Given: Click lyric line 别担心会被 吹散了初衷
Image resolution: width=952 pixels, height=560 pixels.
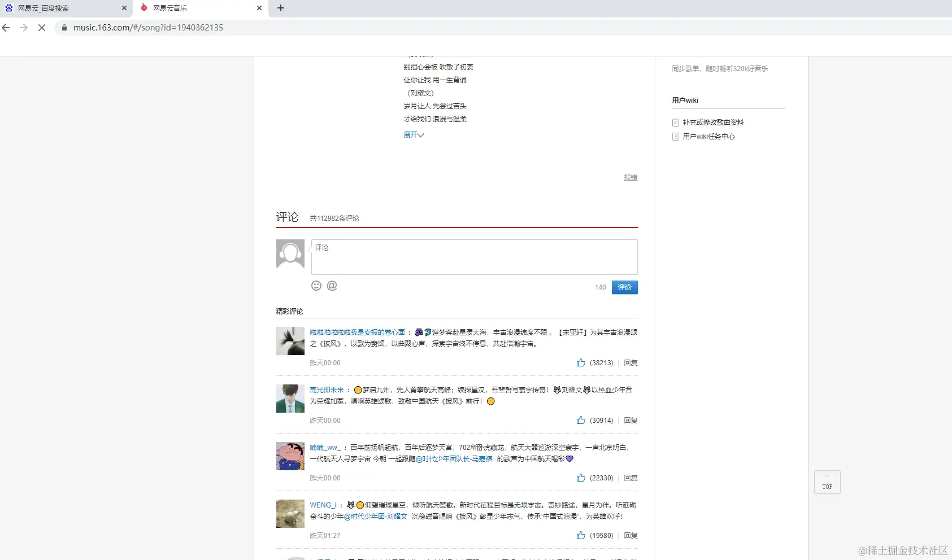Looking at the screenshot, I should tap(438, 67).
